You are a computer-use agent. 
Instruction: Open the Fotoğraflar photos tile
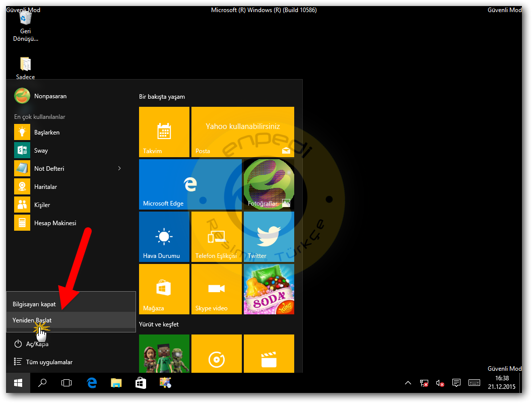point(269,184)
